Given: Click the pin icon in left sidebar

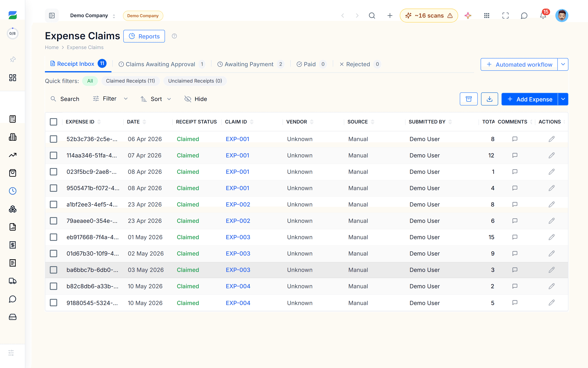Looking at the screenshot, I should (13, 59).
